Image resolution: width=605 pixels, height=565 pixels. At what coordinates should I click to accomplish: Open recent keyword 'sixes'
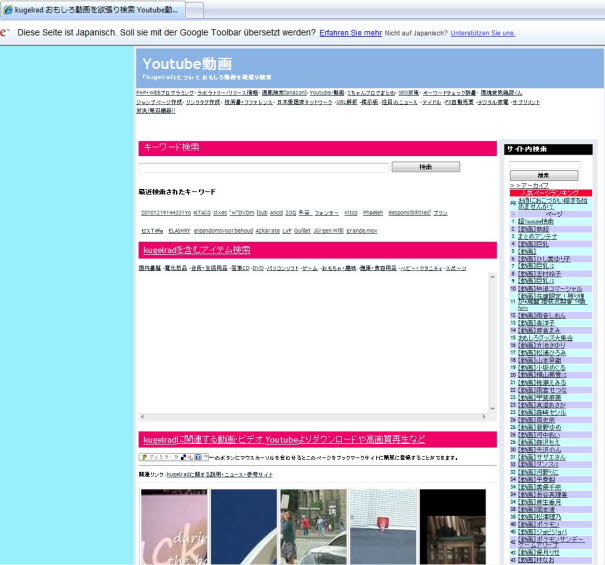pos(220,213)
